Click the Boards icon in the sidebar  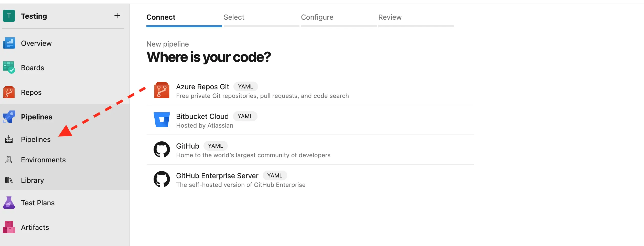tap(9, 68)
